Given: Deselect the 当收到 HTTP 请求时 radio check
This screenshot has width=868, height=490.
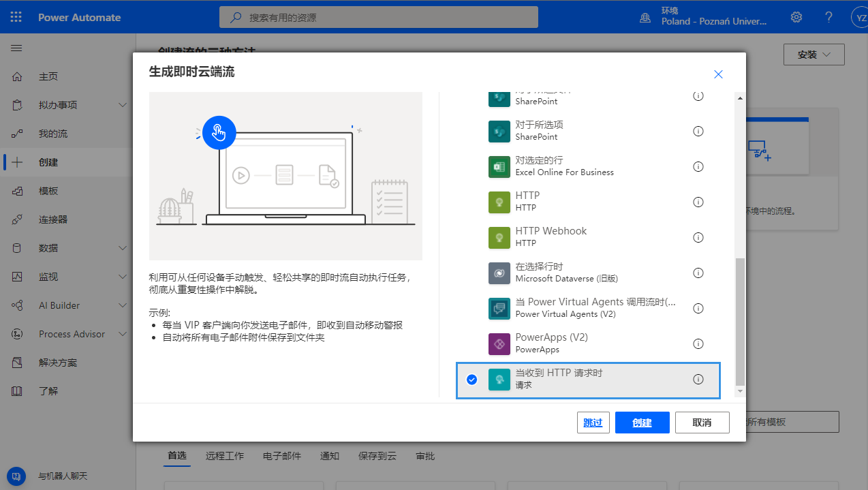Looking at the screenshot, I should pos(471,380).
